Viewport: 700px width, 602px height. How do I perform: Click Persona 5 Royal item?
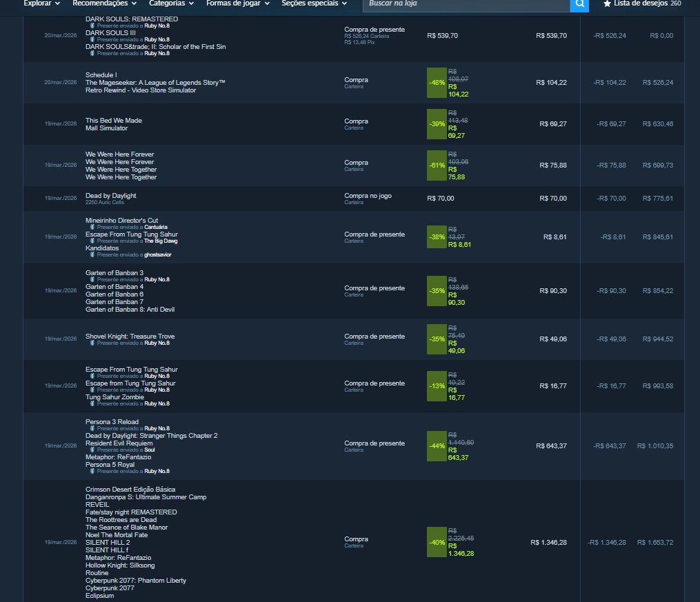[110, 465]
